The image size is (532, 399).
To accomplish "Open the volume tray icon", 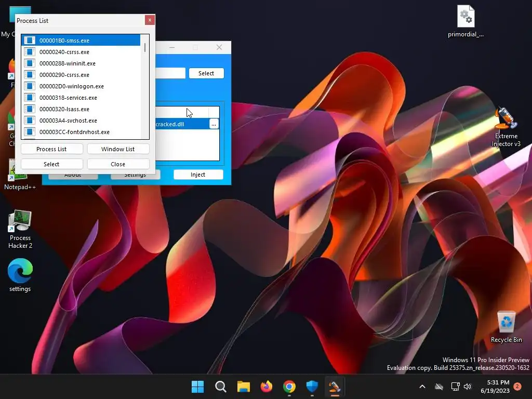I will (468, 387).
